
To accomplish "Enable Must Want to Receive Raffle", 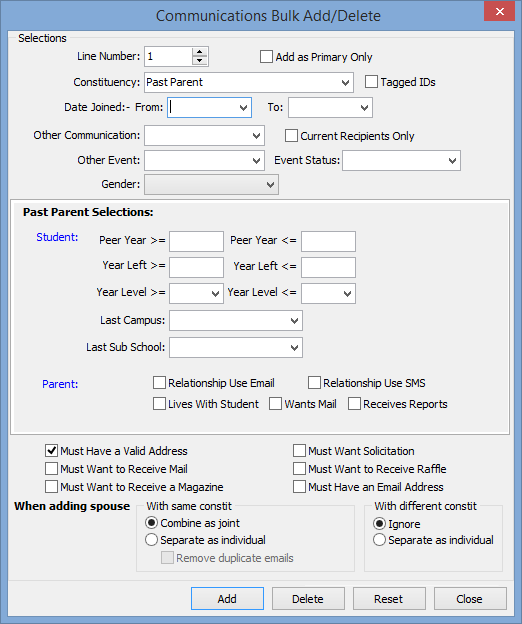I will [300, 469].
